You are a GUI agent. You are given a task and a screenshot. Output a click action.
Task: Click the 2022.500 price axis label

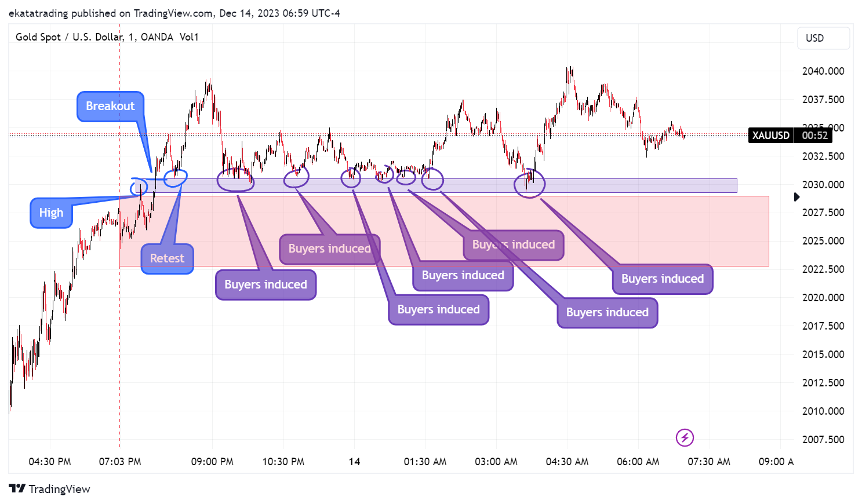coord(823,269)
